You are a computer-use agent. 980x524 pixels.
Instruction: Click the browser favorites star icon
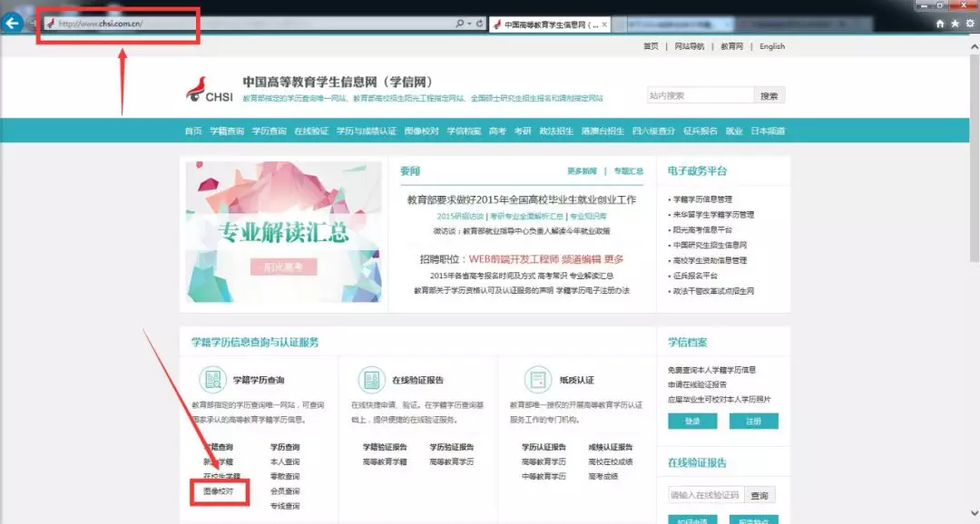pos(955,24)
